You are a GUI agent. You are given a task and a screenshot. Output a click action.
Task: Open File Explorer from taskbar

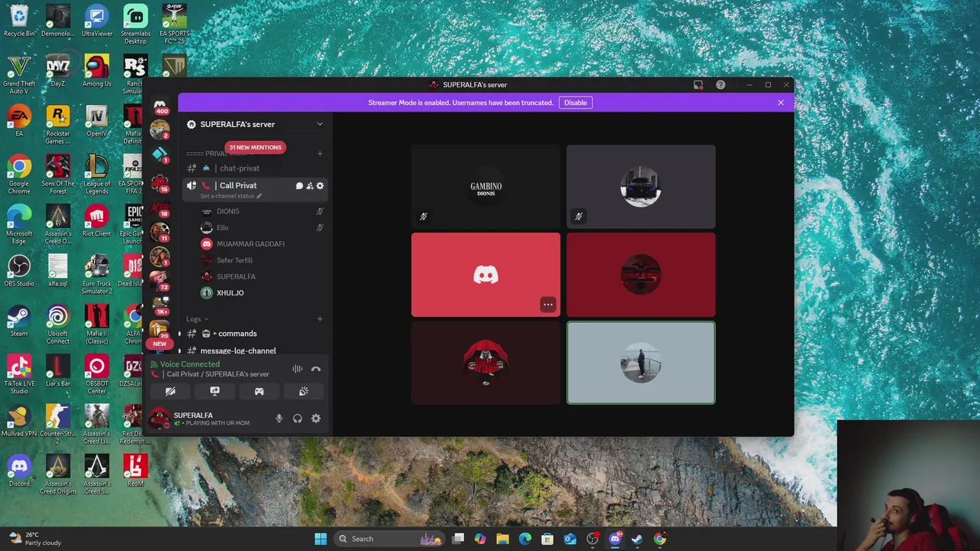[502, 539]
